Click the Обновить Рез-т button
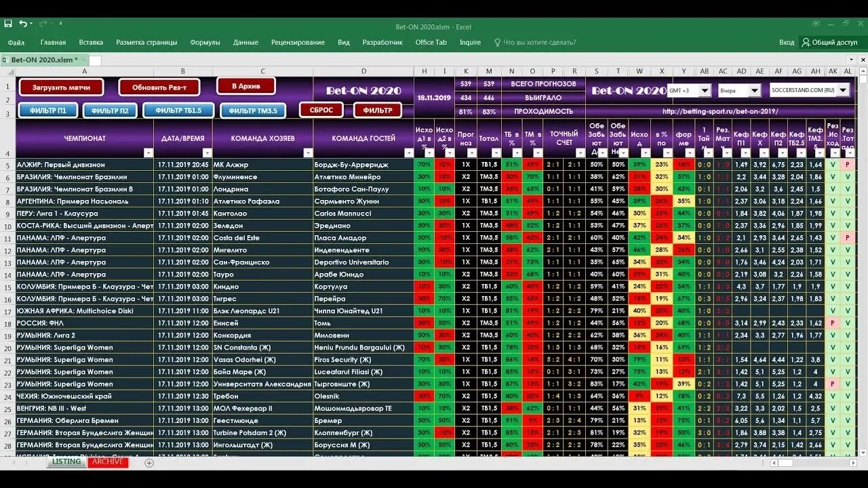The height and width of the screenshot is (488, 868). point(159,87)
